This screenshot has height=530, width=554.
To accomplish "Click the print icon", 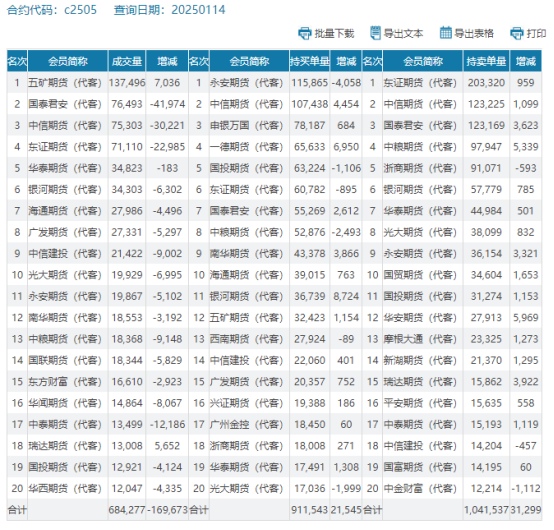I will click(517, 34).
